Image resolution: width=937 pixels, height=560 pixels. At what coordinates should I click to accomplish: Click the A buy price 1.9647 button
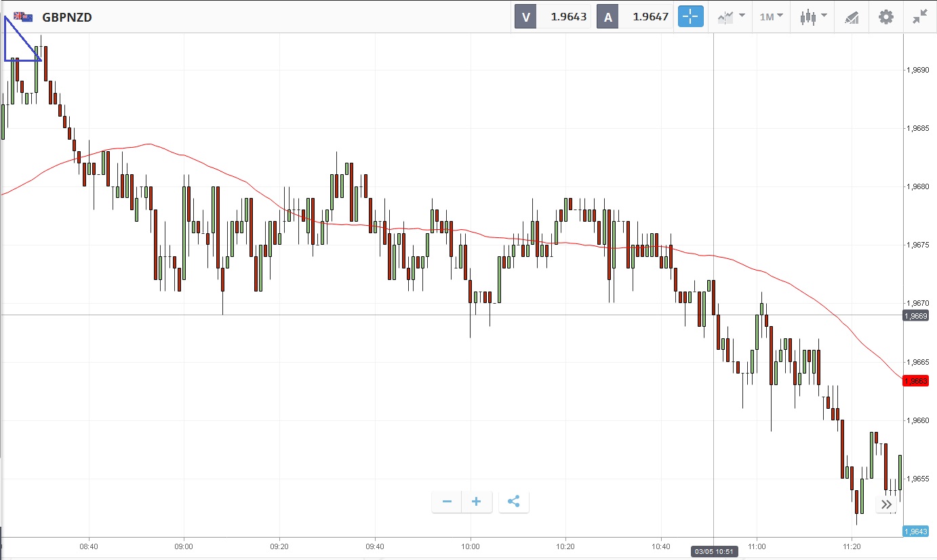[635, 17]
